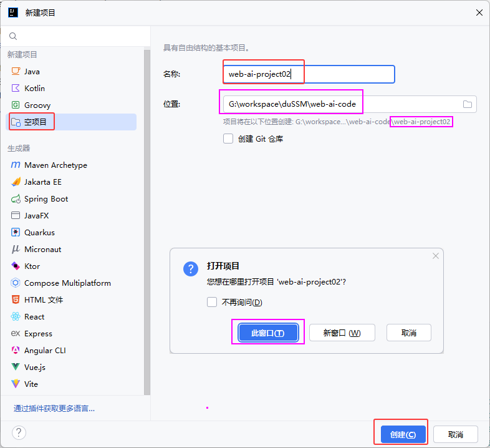490x448 pixels.
Task: Enable the 创建 Git 仓库 checkbox
Action: pos(228,139)
